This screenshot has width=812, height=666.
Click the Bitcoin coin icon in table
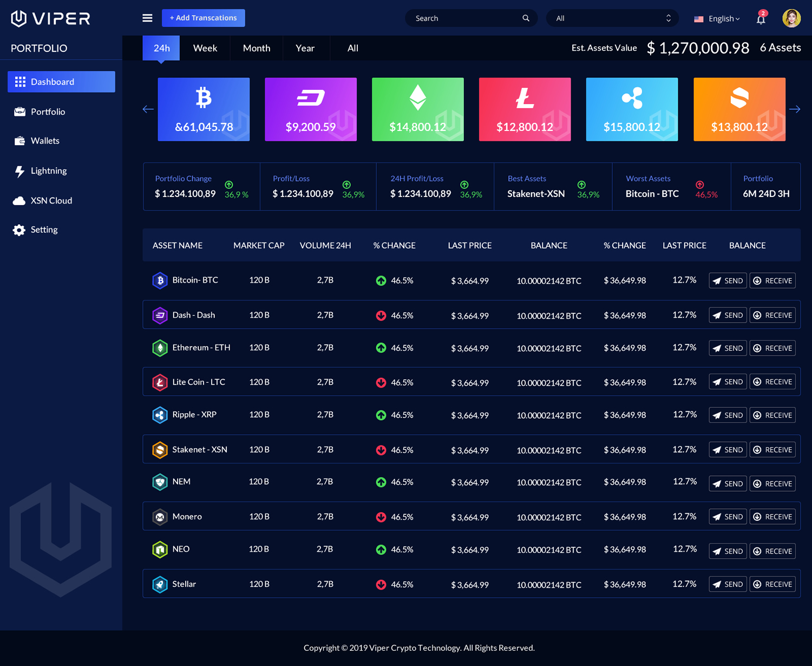(160, 280)
